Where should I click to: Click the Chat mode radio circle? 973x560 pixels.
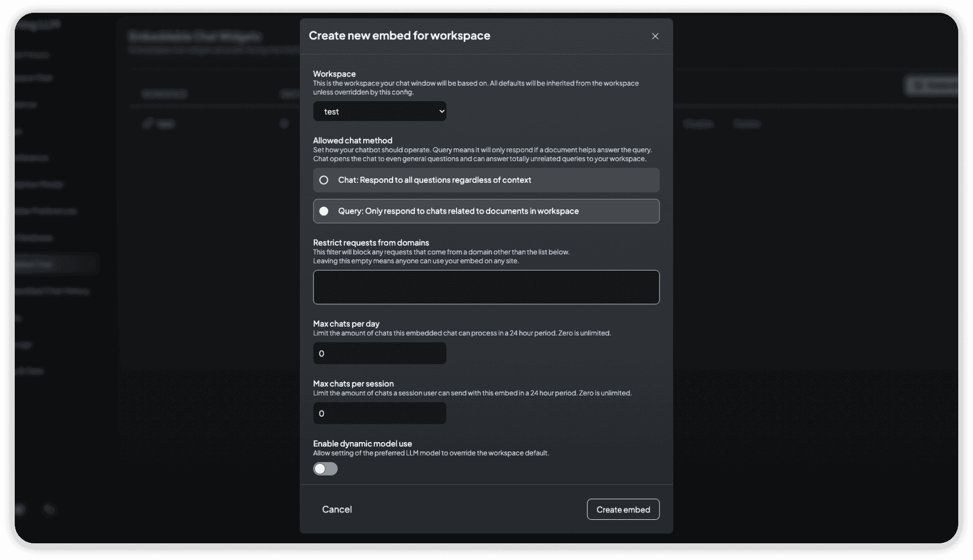click(x=324, y=180)
